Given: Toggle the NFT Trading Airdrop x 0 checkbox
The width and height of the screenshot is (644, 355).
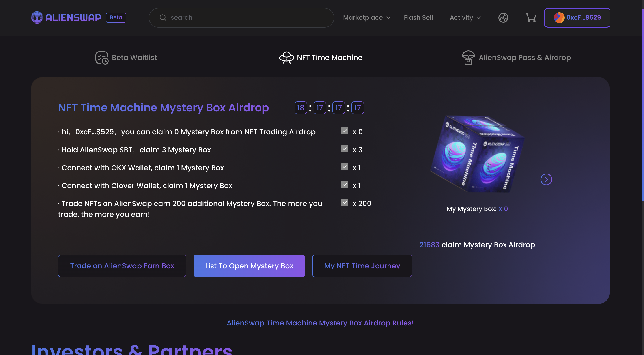Looking at the screenshot, I should [x=345, y=131].
